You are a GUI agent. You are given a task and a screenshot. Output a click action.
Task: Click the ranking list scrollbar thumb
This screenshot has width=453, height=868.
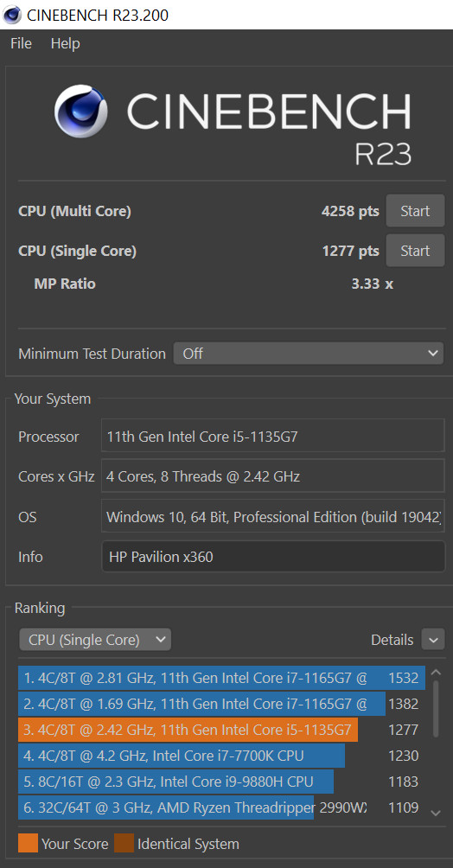coord(436,709)
